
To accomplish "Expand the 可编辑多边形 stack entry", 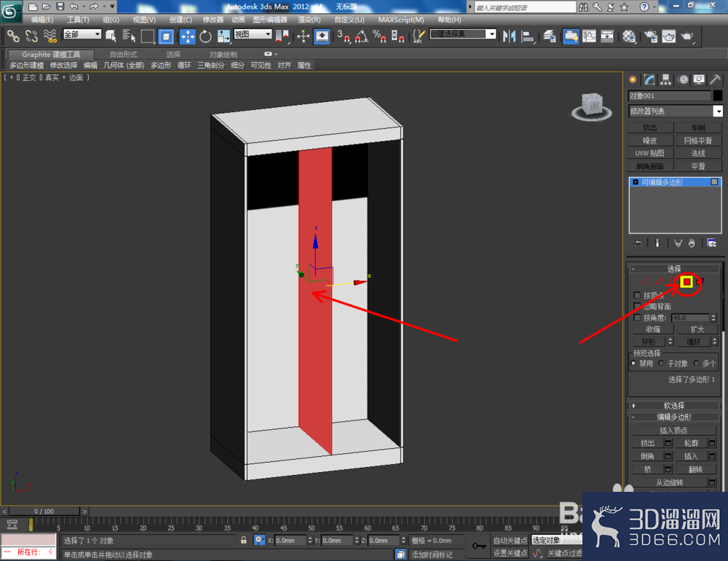I will pyautogui.click(x=636, y=182).
